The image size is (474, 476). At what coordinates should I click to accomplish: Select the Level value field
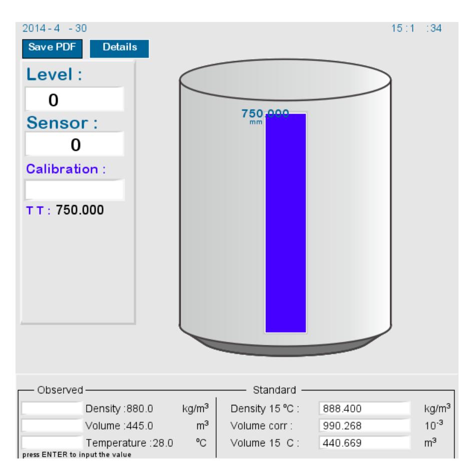click(75, 99)
